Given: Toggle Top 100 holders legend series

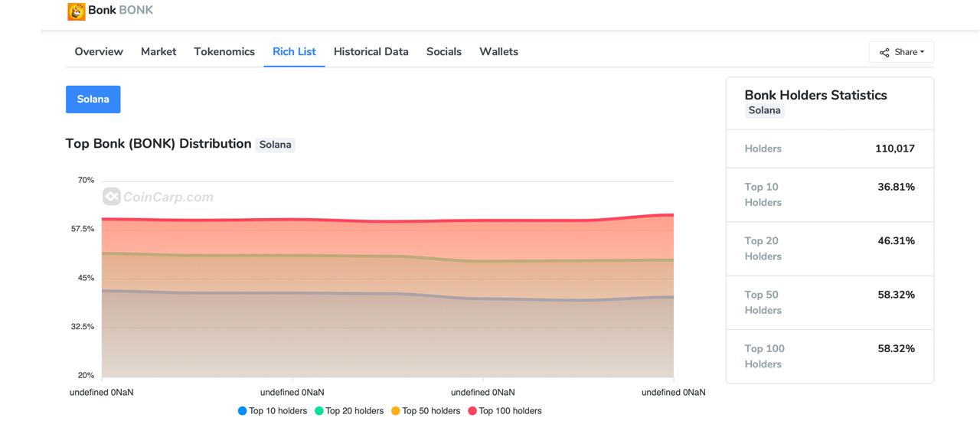Looking at the screenshot, I should pyautogui.click(x=505, y=411).
